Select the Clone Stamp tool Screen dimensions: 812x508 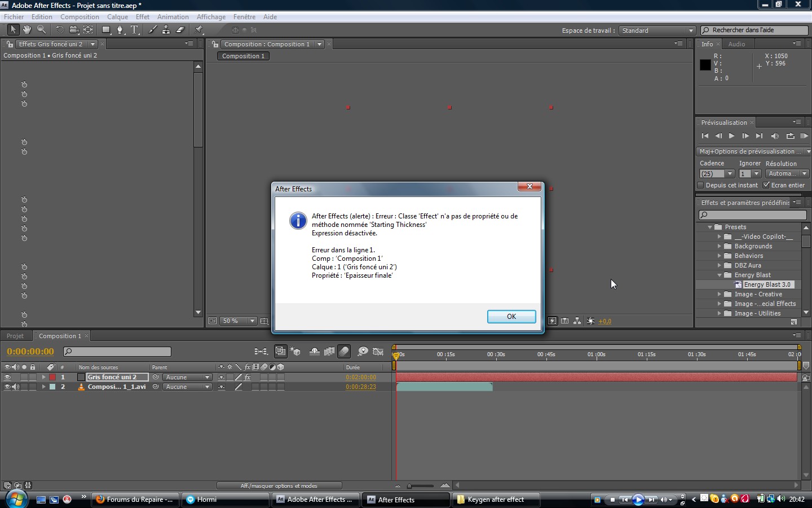click(166, 30)
